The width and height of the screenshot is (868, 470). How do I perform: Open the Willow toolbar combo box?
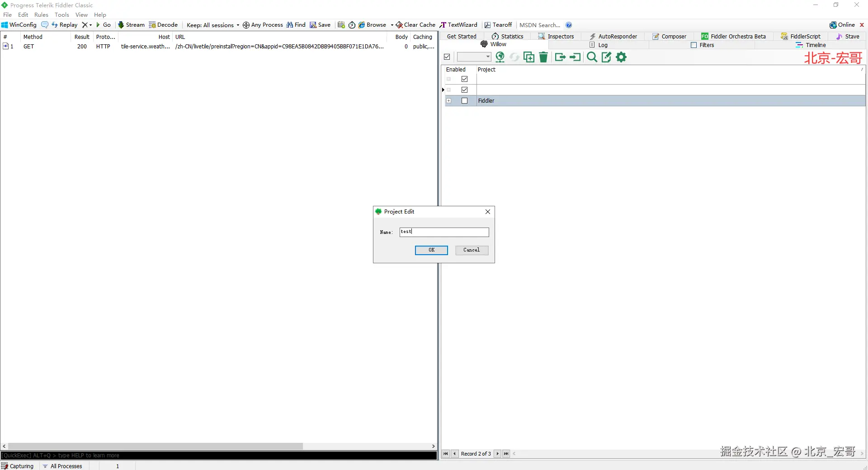tap(474, 57)
